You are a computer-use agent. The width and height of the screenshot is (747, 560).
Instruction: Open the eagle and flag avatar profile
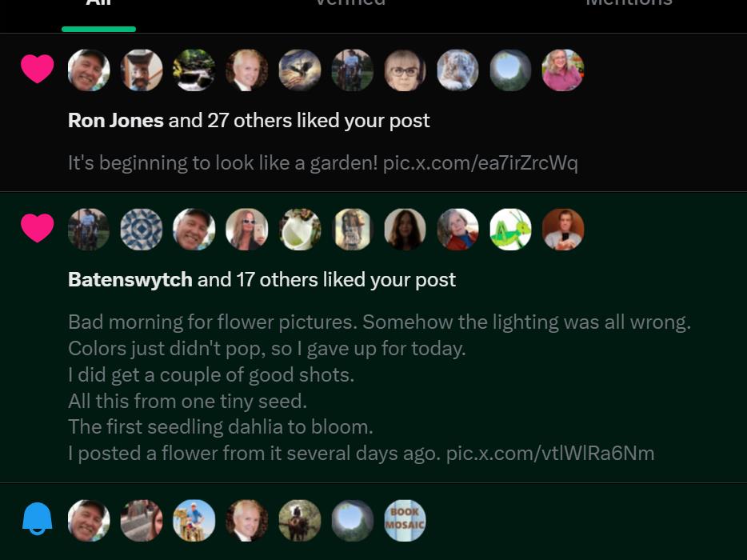[x=300, y=70]
